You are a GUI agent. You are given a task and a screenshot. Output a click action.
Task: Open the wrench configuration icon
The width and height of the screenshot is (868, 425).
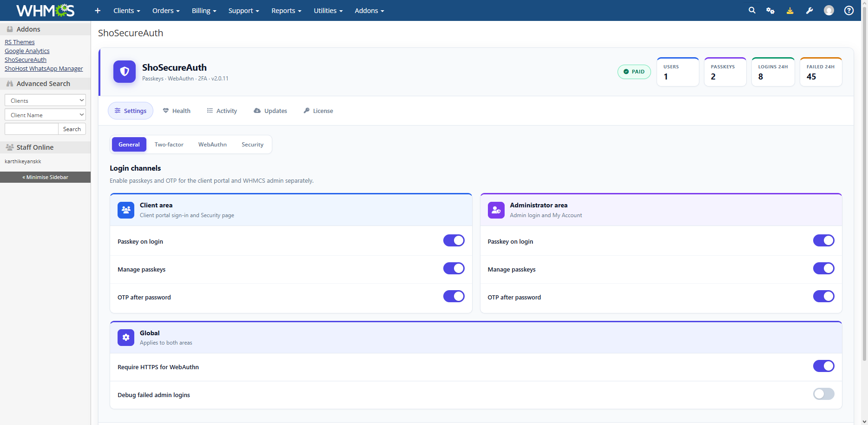pyautogui.click(x=809, y=10)
